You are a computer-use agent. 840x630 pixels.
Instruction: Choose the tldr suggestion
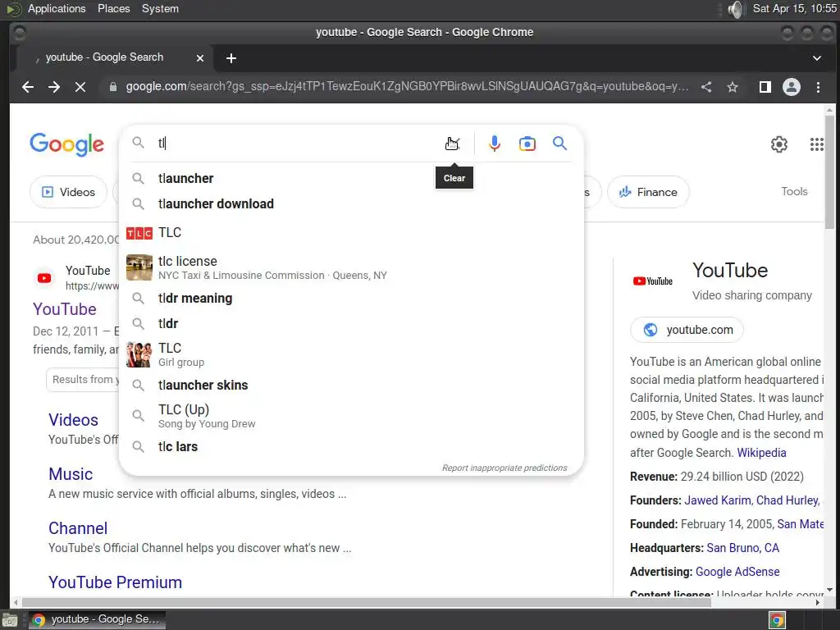(x=351, y=323)
